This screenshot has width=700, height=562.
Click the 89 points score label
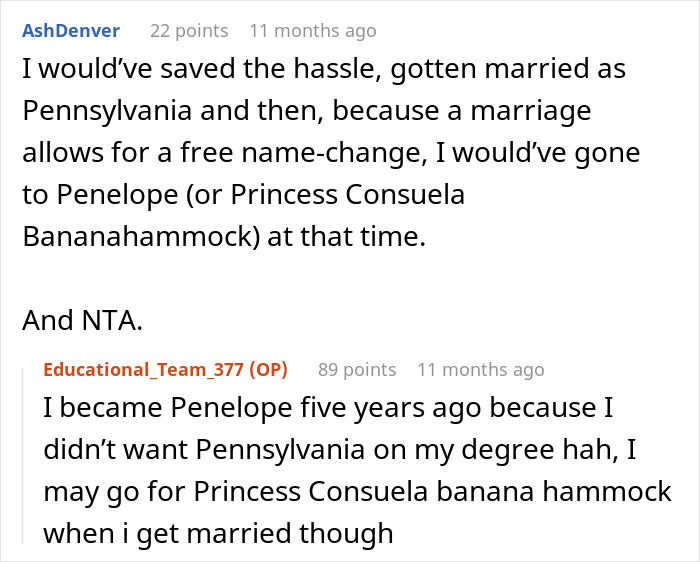[356, 369]
